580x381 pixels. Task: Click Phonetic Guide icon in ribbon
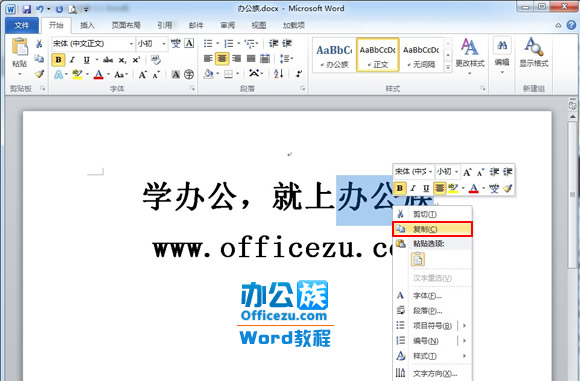click(x=176, y=44)
